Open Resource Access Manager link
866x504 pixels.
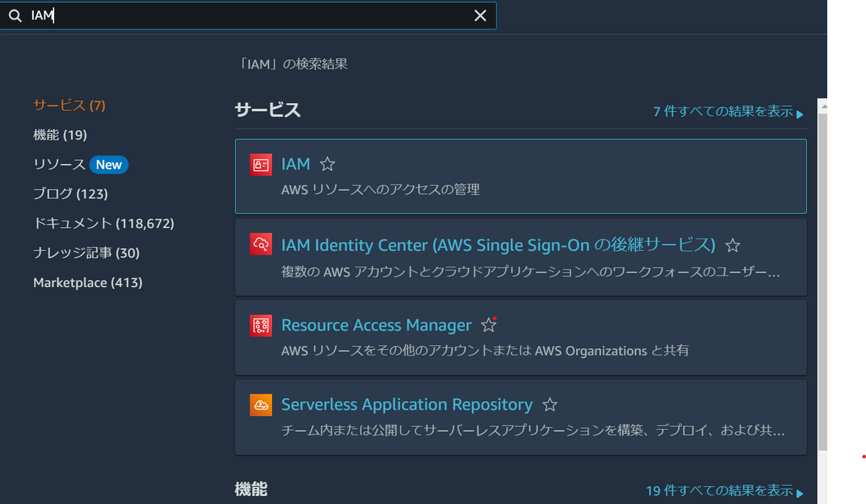[x=376, y=325]
